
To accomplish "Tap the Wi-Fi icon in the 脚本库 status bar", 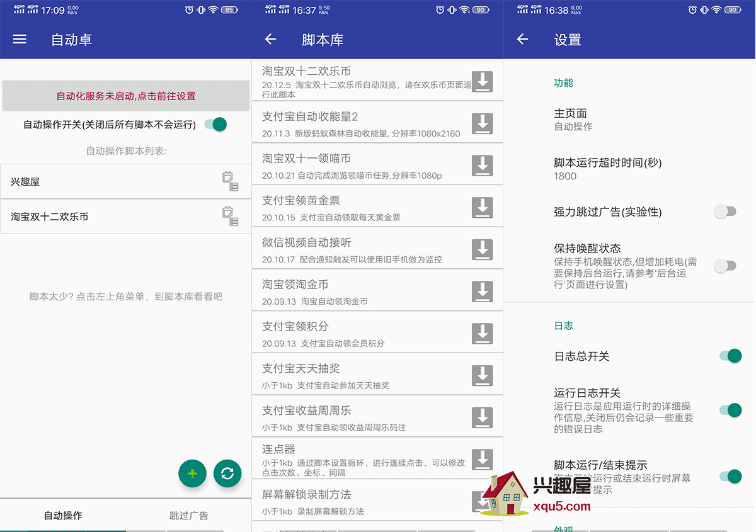I will [465, 9].
